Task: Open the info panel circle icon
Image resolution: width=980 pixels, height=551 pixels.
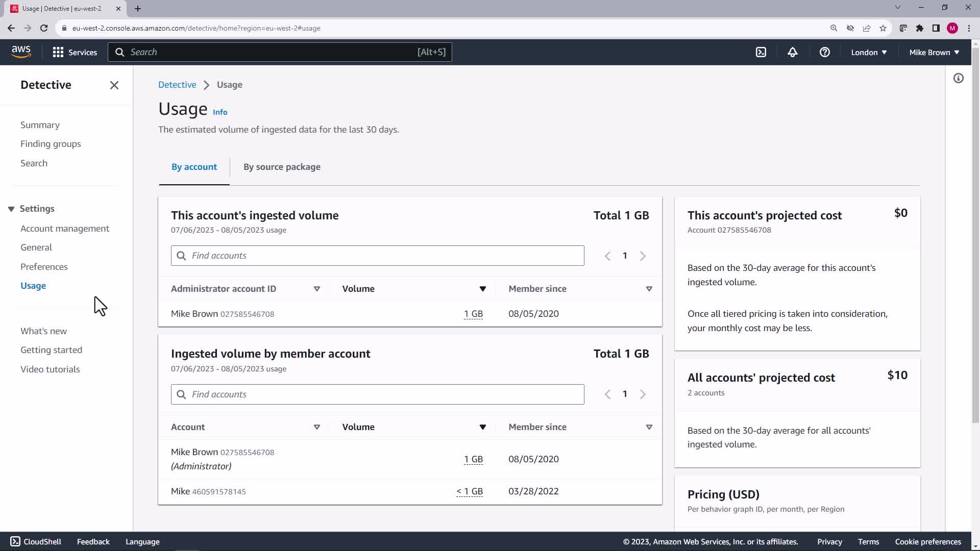Action: [x=958, y=78]
